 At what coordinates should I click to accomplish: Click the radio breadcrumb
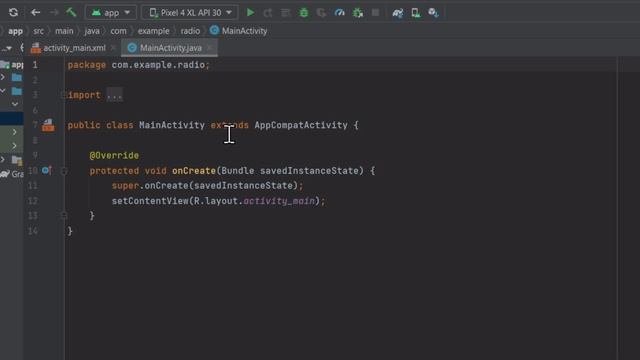[x=190, y=31]
